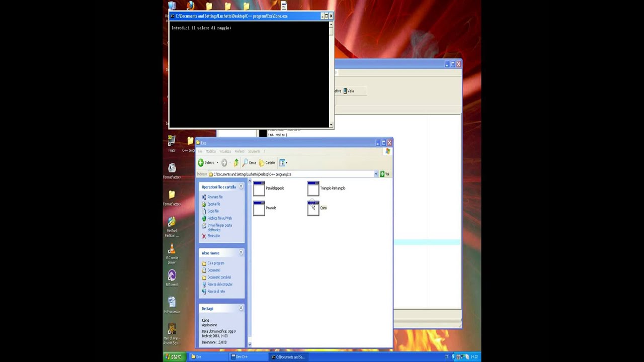Open the Hi Francesco Word document

(172, 305)
